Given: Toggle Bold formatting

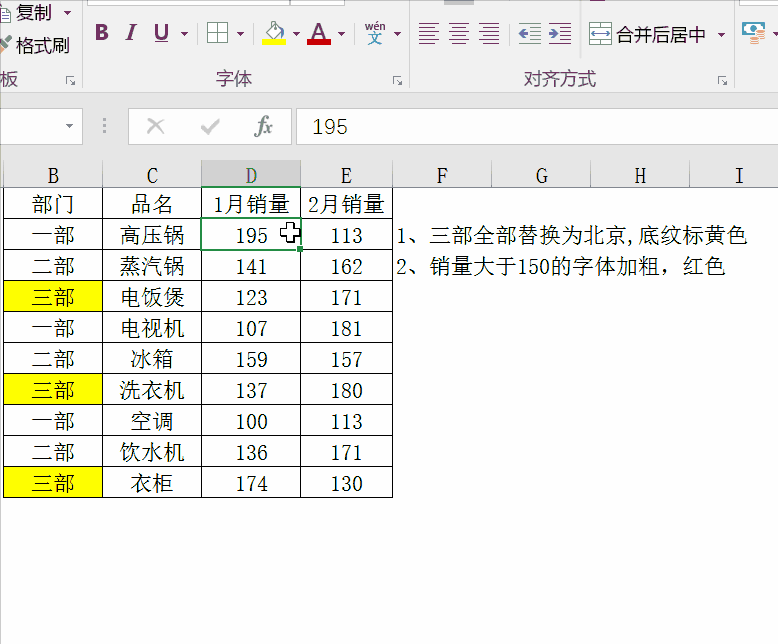Looking at the screenshot, I should [x=102, y=33].
